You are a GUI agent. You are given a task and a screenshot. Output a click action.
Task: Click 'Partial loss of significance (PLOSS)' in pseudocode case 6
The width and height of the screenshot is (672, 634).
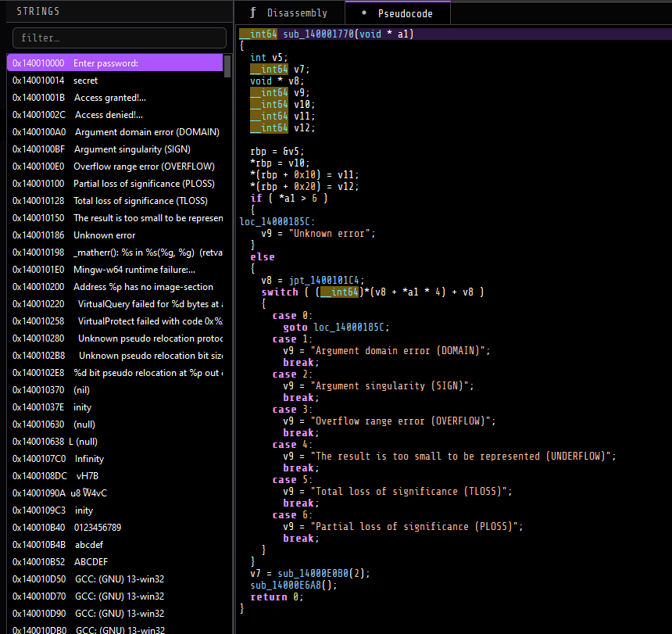pyautogui.click(x=414, y=526)
